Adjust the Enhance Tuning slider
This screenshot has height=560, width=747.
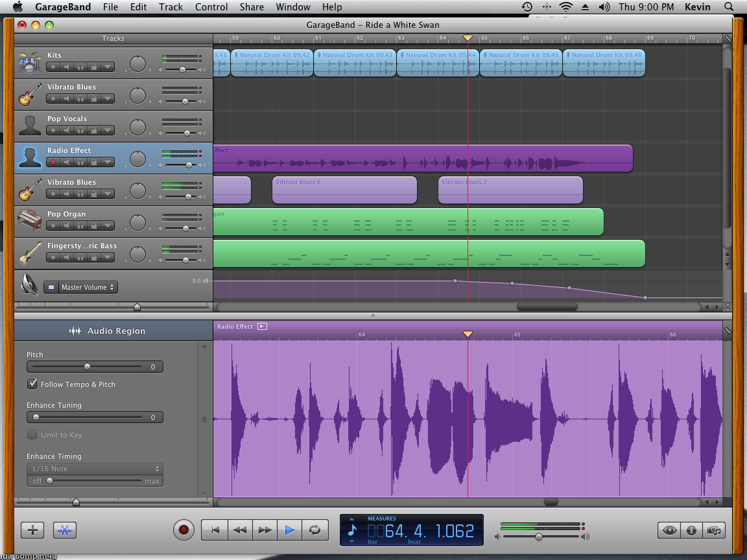[x=36, y=417]
